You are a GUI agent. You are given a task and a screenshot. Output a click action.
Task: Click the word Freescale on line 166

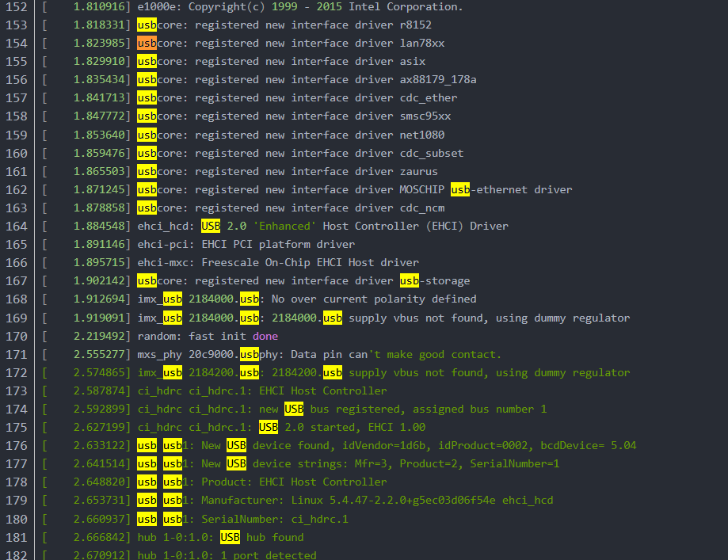pyautogui.click(x=230, y=263)
